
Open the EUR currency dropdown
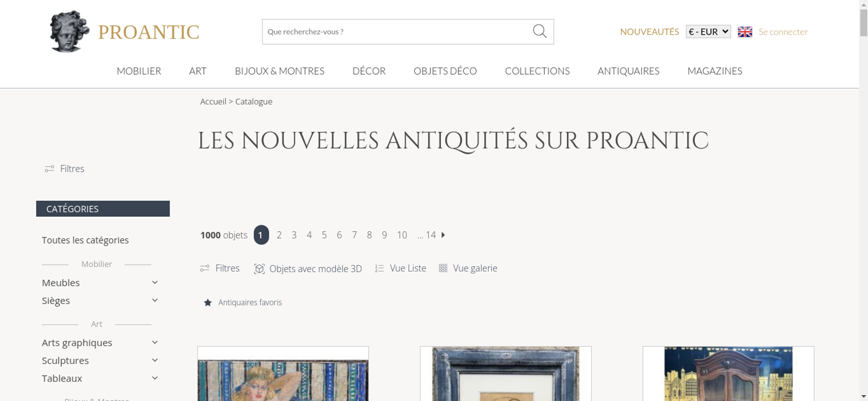(x=708, y=32)
